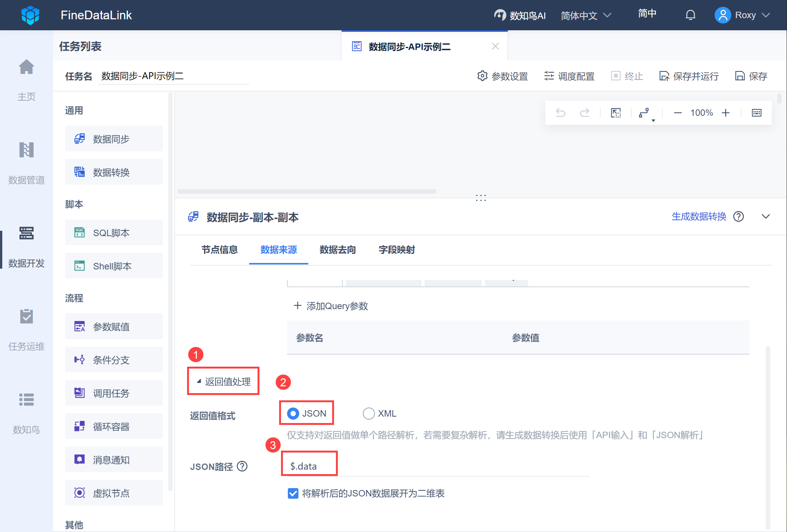Click 生成数据转换 link
The height and width of the screenshot is (532, 787).
(699, 216)
